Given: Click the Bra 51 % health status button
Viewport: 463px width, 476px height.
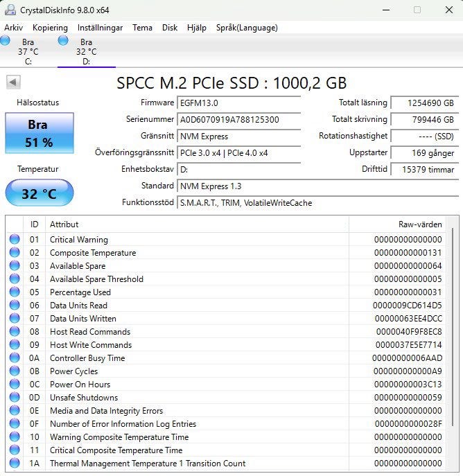Looking at the screenshot, I should pyautogui.click(x=40, y=134).
